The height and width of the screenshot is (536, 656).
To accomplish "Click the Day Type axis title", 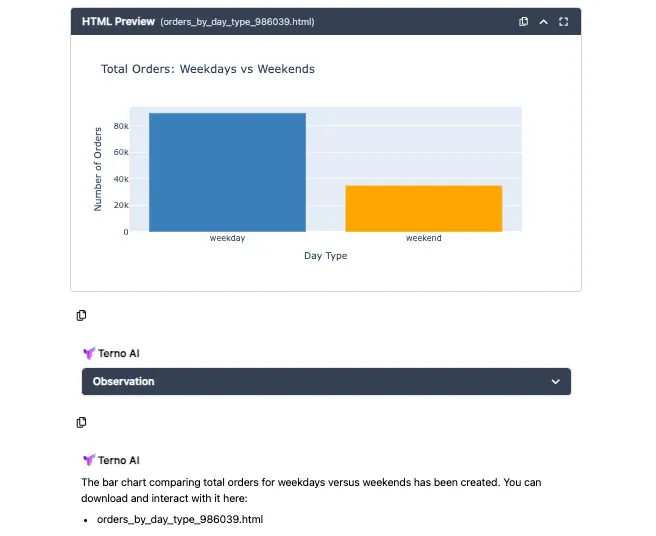I will [x=325, y=256].
